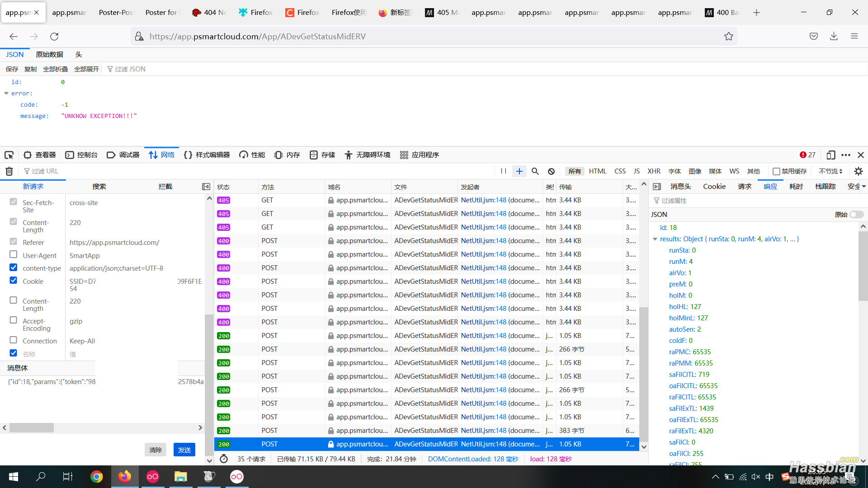
Task: Click Collapse All (全部折叠) in JSON viewer
Action: point(55,69)
